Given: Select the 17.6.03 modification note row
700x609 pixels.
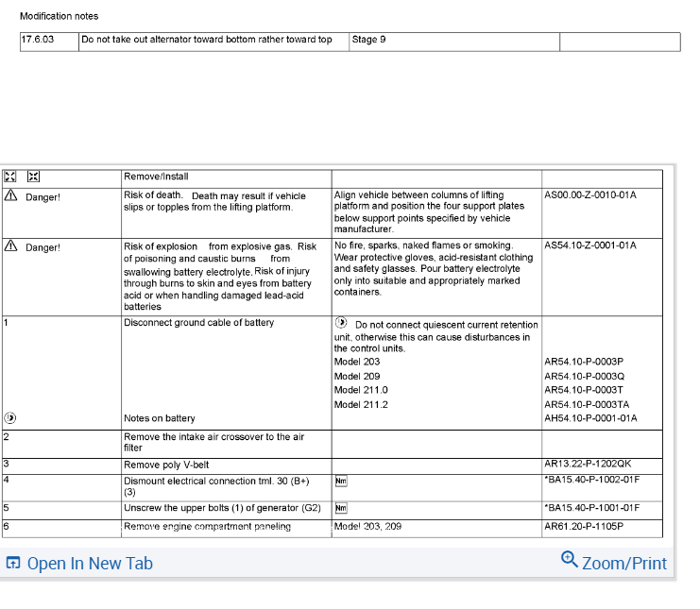Looking at the screenshot, I should point(350,42).
